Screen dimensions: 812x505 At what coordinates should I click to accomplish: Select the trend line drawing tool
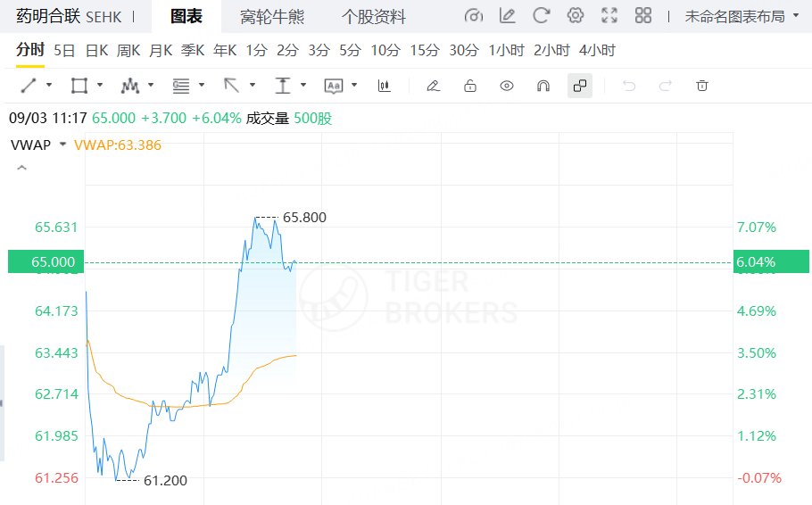coord(29,86)
